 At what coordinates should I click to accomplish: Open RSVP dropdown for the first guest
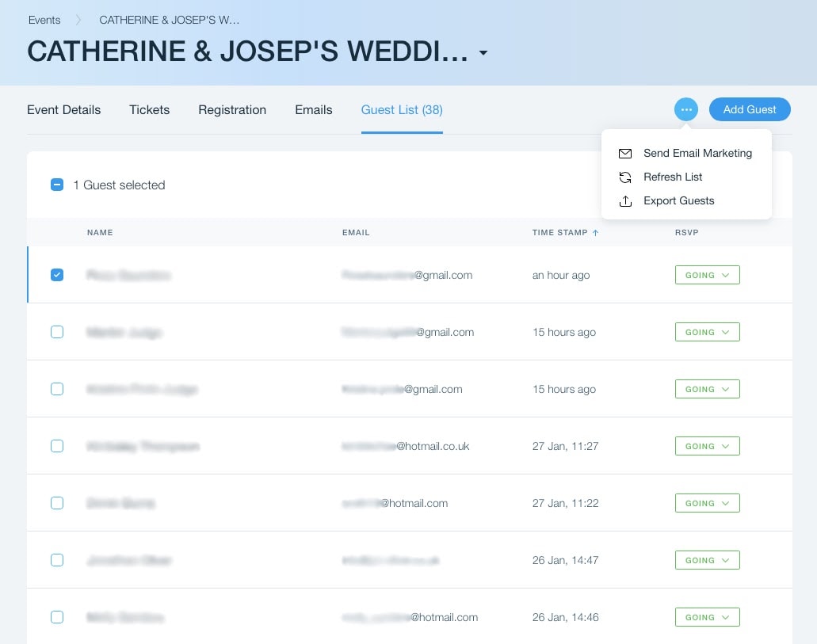click(x=707, y=276)
